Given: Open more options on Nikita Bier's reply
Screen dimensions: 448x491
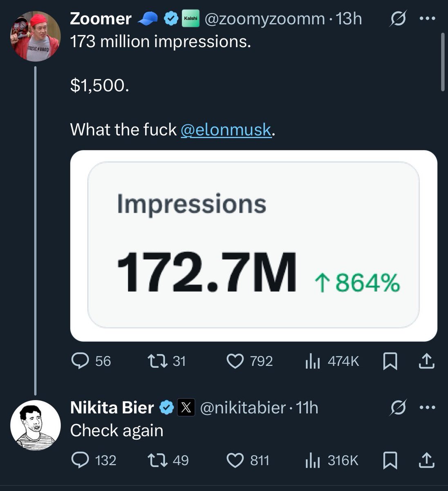Looking at the screenshot, I should 427,408.
